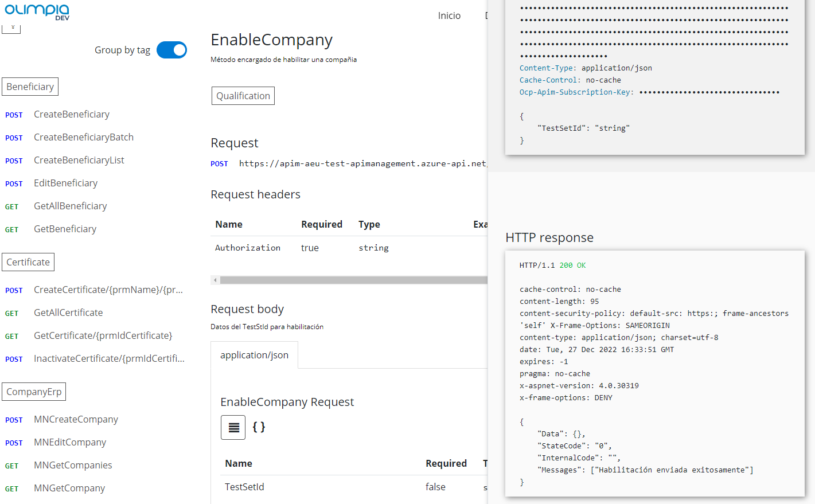The width and height of the screenshot is (815, 504).
Task: Select the CompanyErp tag group
Action: pos(34,392)
